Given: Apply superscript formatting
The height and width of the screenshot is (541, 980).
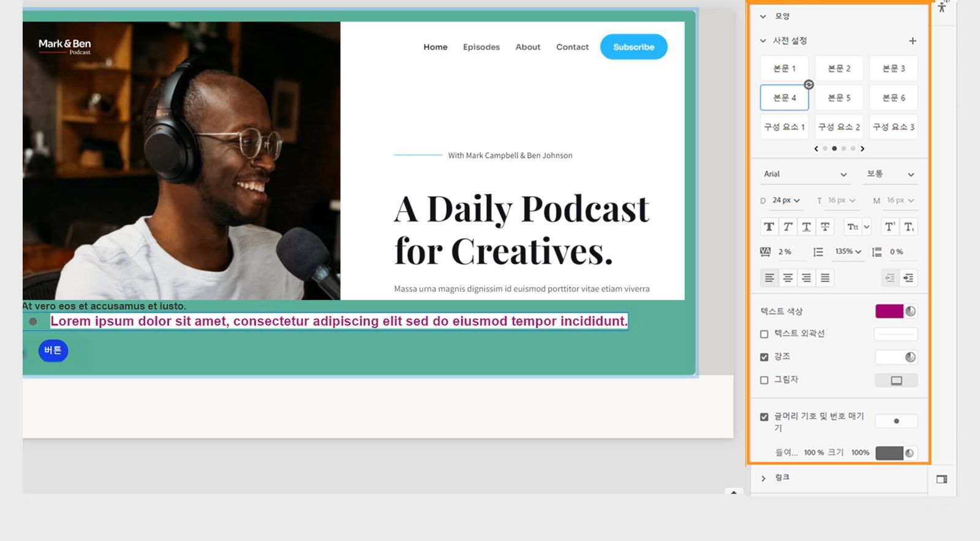Looking at the screenshot, I should point(890,227).
